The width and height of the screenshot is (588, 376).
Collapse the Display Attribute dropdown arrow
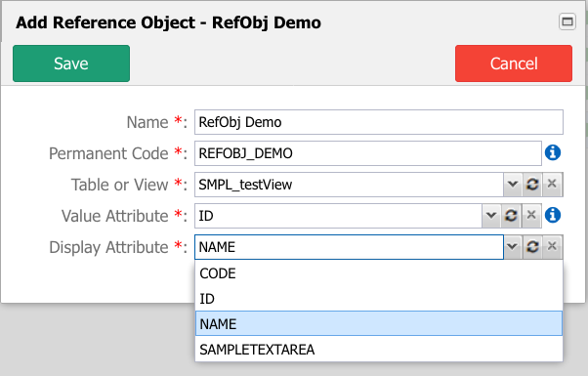513,247
